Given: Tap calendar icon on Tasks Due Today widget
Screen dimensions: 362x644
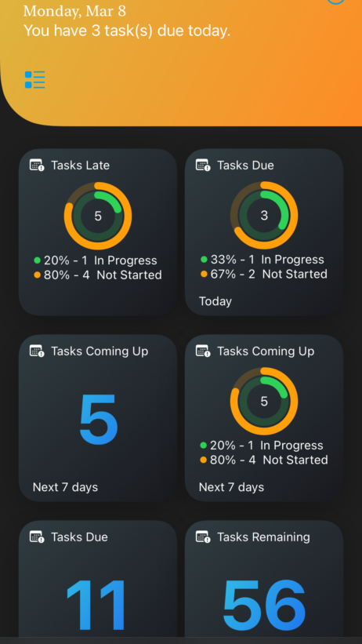Looking at the screenshot, I should 203,165.
